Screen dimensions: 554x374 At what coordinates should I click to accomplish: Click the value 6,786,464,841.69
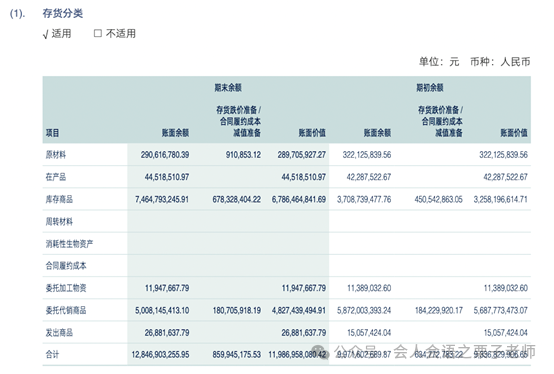(x=299, y=199)
